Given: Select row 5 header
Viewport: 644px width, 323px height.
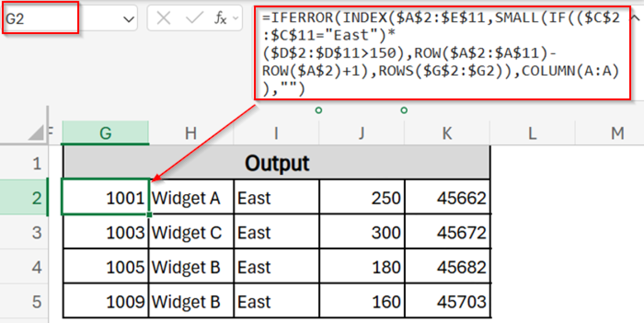Looking at the screenshot, I should 36,301.
